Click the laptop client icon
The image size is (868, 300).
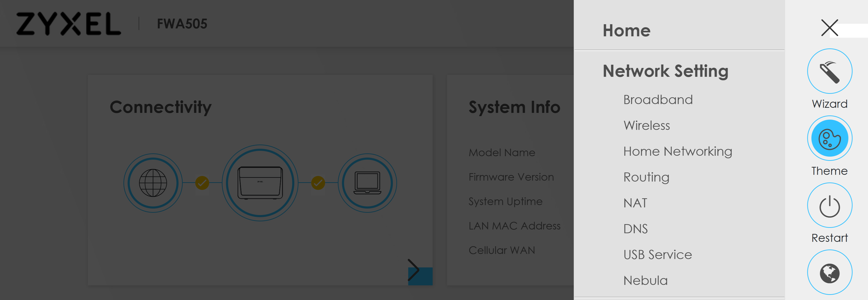(367, 183)
